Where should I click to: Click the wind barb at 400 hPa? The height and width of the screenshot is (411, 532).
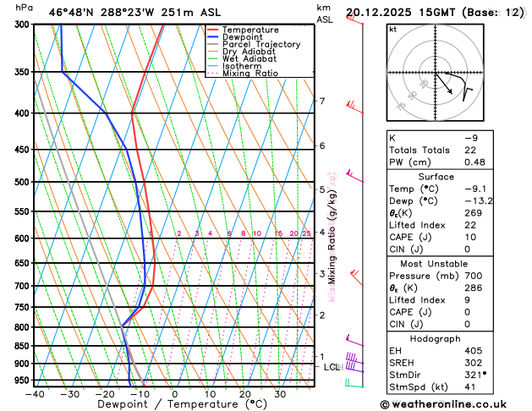click(x=354, y=107)
